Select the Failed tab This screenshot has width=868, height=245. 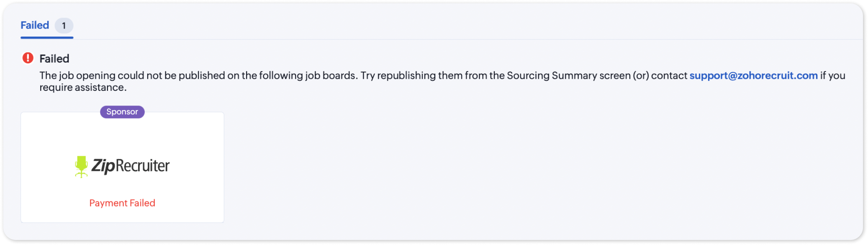coord(35,26)
